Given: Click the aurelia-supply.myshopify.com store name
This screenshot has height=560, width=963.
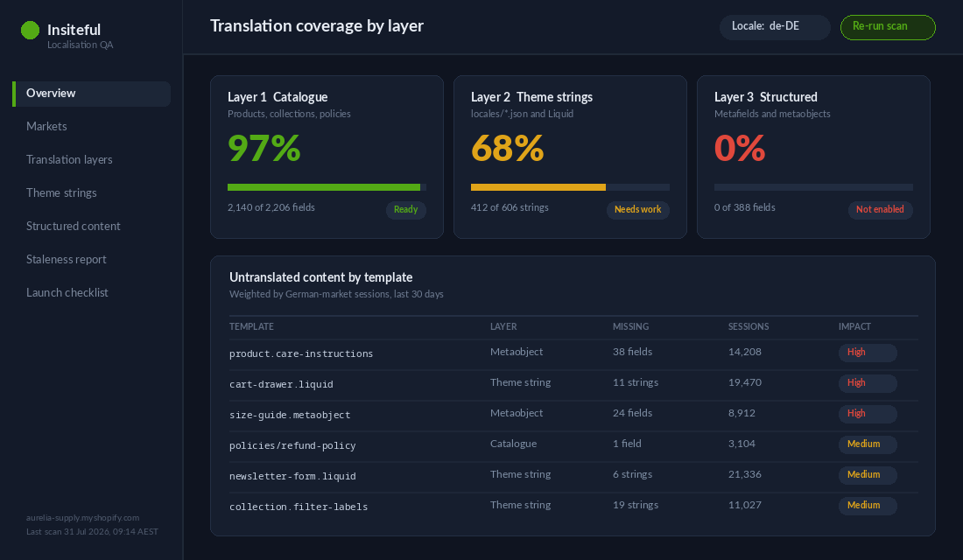Looking at the screenshot, I should pyautogui.click(x=83, y=518).
